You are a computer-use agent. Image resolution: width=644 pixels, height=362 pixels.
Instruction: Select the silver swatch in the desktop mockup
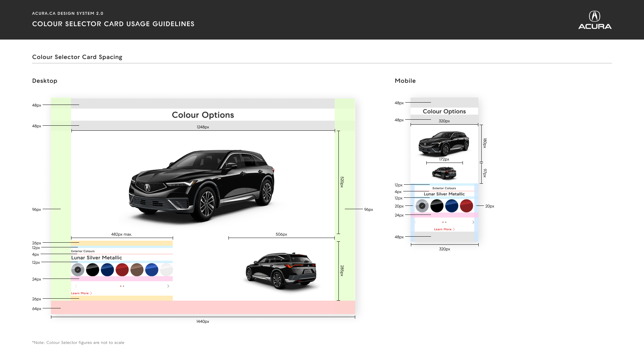coord(78,270)
